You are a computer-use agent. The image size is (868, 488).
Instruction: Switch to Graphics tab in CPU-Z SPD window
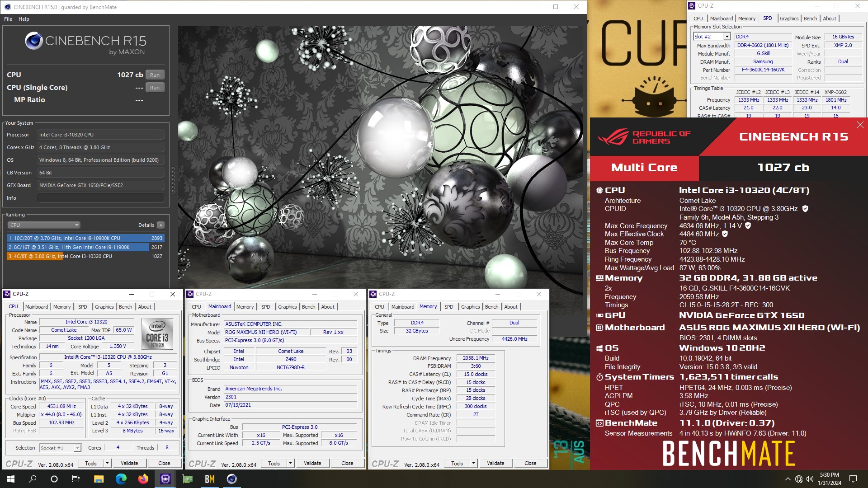tap(789, 19)
